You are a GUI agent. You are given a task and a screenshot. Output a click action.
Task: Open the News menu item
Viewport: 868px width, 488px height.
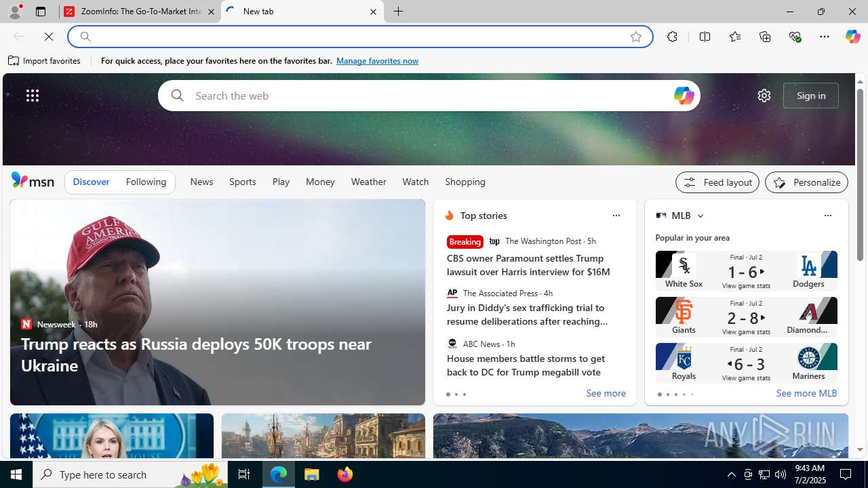[201, 182]
